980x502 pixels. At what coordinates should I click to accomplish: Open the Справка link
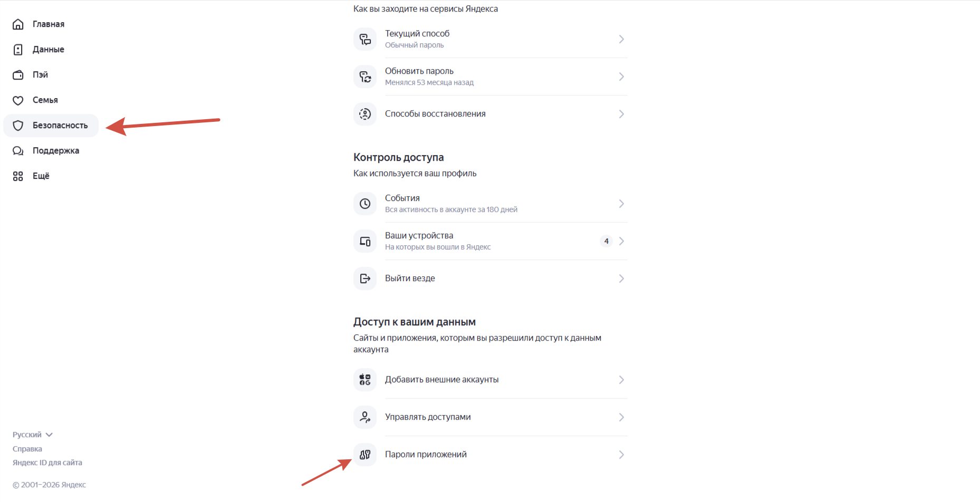coord(27,449)
